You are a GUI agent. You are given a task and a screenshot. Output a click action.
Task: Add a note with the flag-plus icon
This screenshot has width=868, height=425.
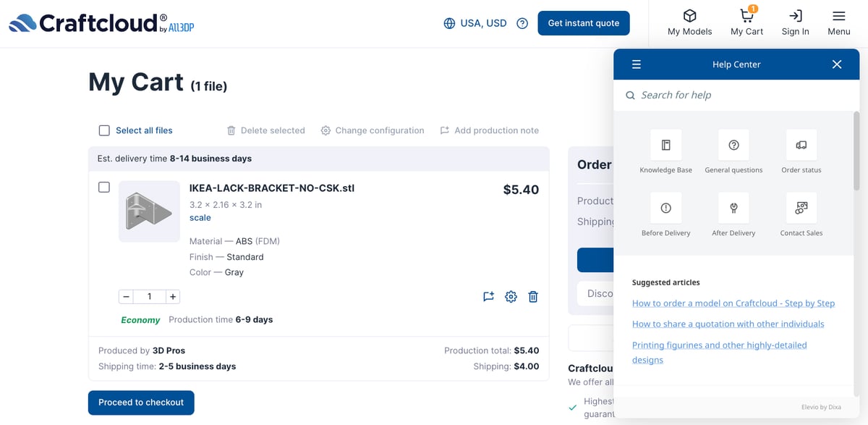pyautogui.click(x=488, y=296)
